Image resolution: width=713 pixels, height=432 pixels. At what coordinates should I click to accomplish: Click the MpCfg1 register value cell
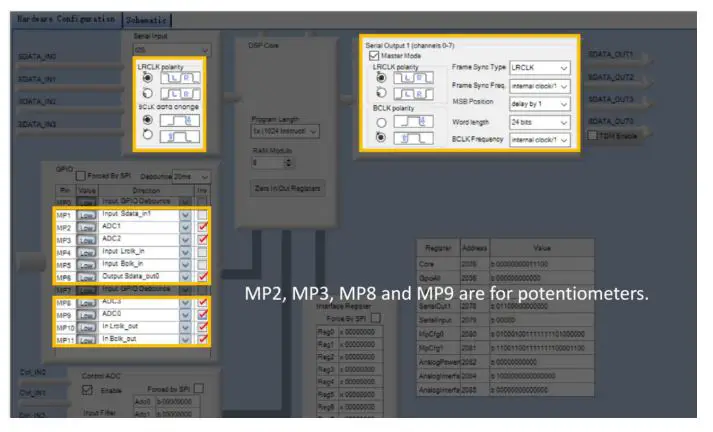tap(542, 348)
